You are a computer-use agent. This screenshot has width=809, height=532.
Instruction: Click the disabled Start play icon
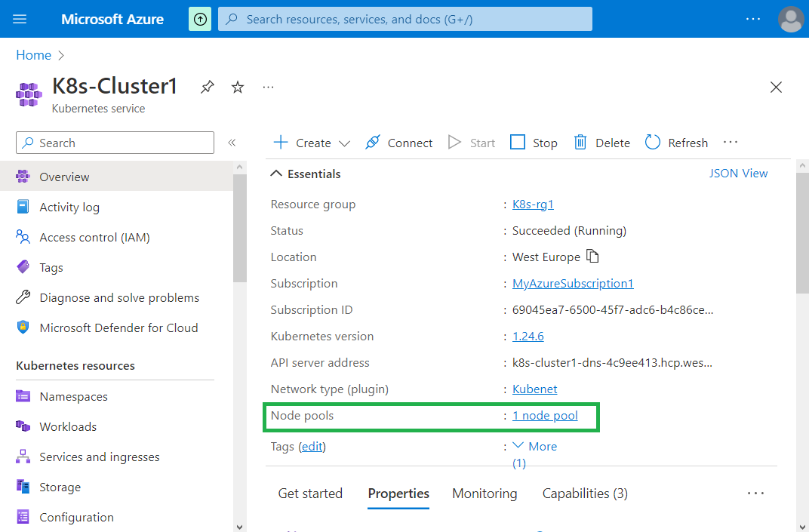tap(454, 143)
